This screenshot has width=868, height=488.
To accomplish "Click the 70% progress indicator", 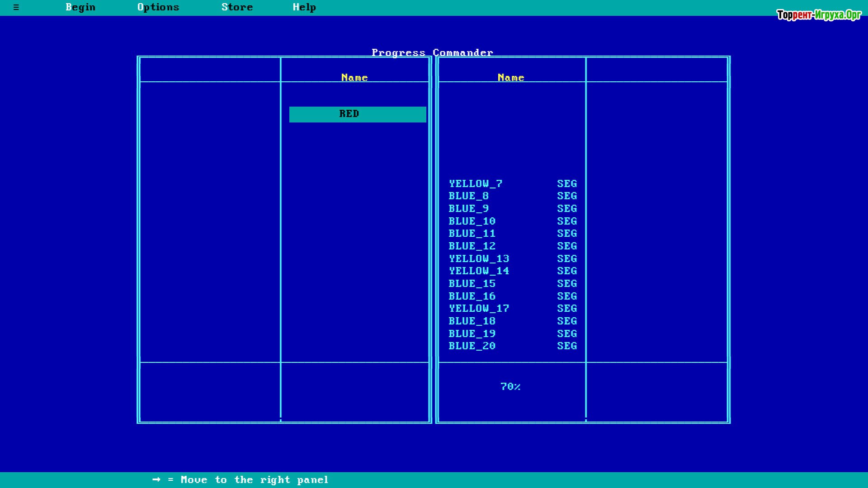I will tap(510, 387).
